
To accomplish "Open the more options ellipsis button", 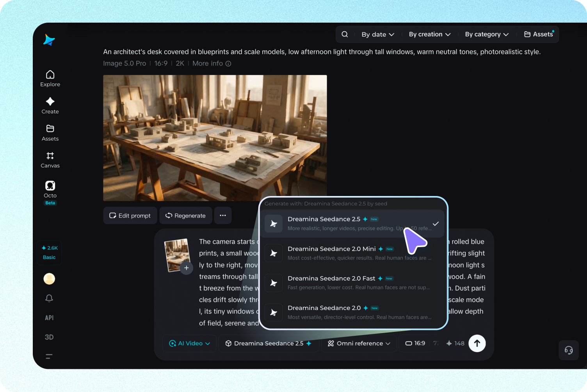I will (223, 216).
